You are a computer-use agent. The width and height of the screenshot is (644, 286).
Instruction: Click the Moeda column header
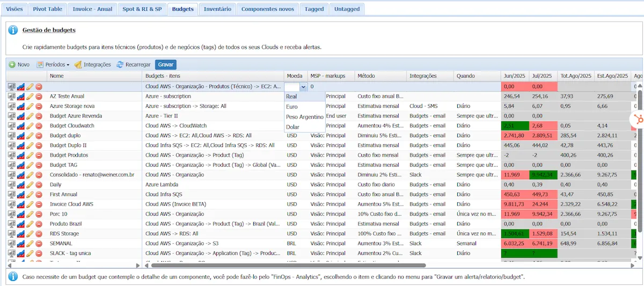(x=296, y=76)
